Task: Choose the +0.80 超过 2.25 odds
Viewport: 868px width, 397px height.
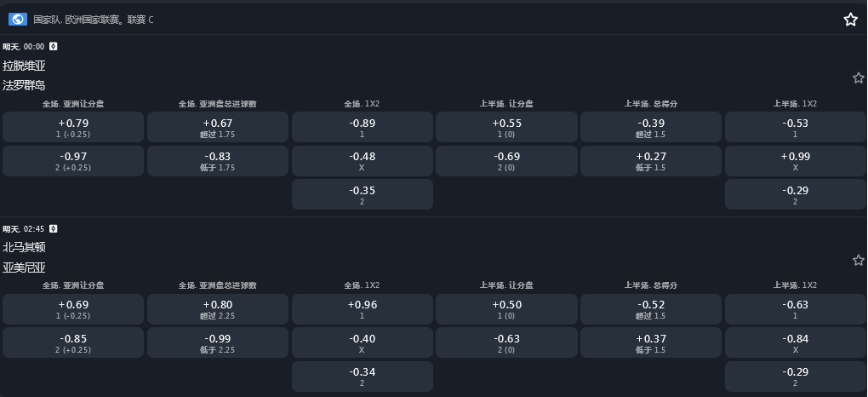Action: click(x=218, y=308)
